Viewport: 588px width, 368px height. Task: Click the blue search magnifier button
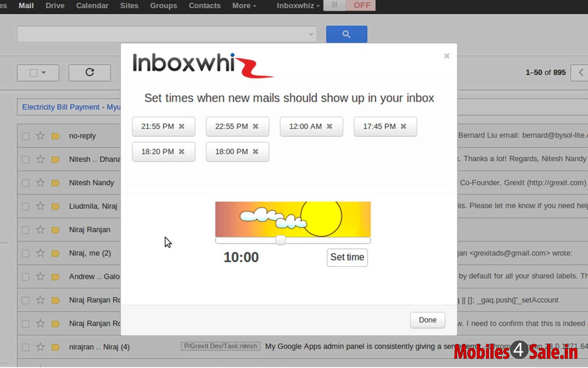tap(346, 34)
